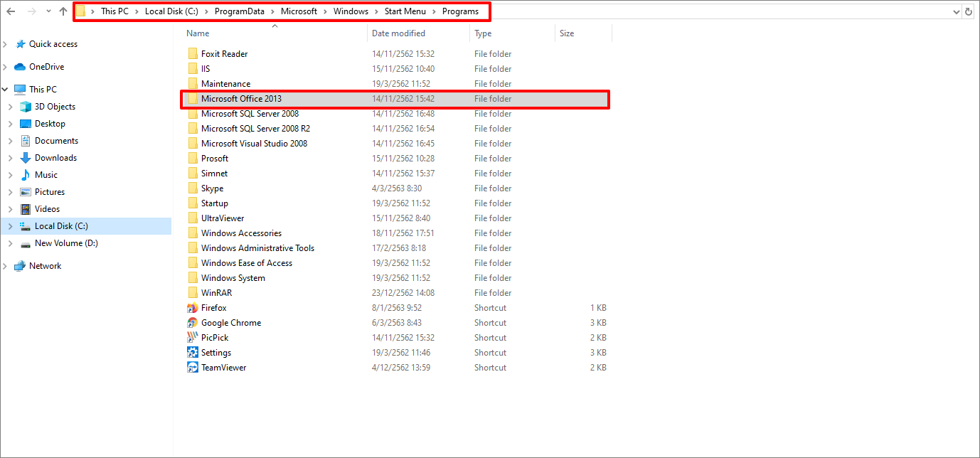980x458 pixels.
Task: Click date 23/12/2562 14:08 of WinRAR
Action: [403, 293]
